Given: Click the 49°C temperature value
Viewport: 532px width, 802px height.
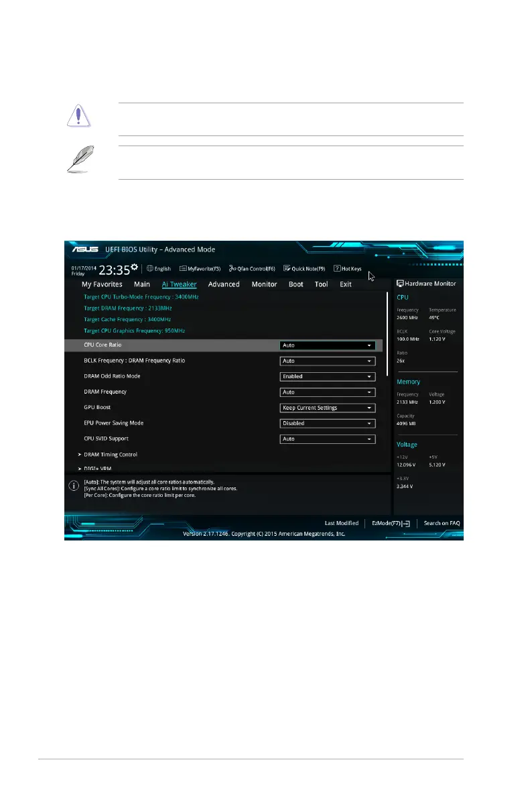Looking at the screenshot, I should (x=434, y=318).
